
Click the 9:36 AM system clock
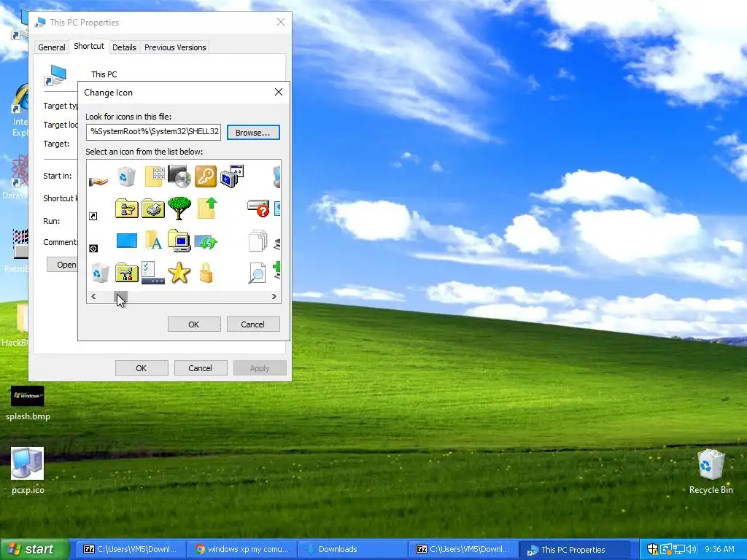(x=719, y=549)
